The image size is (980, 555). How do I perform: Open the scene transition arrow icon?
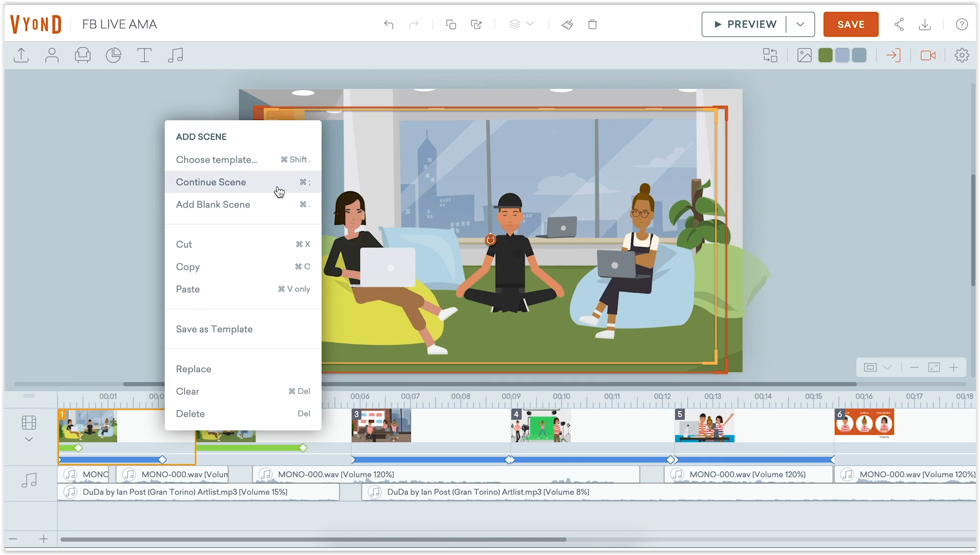[x=893, y=55]
